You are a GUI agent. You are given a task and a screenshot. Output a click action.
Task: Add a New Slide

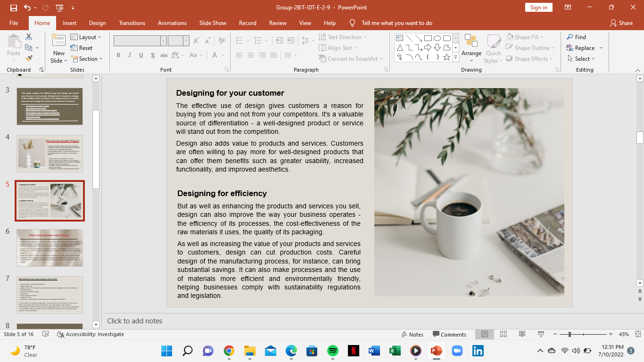point(59,49)
